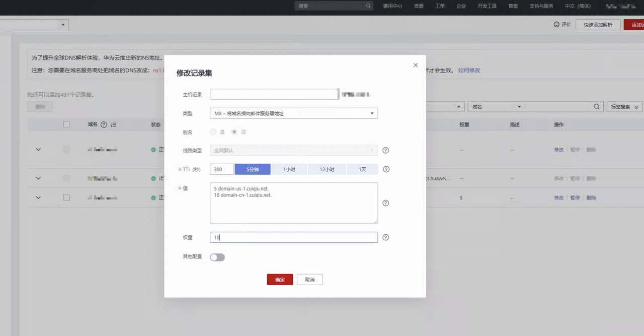The width and height of the screenshot is (644, 336).
Task: Click the 主机记录 host record input
Action: pos(274,94)
